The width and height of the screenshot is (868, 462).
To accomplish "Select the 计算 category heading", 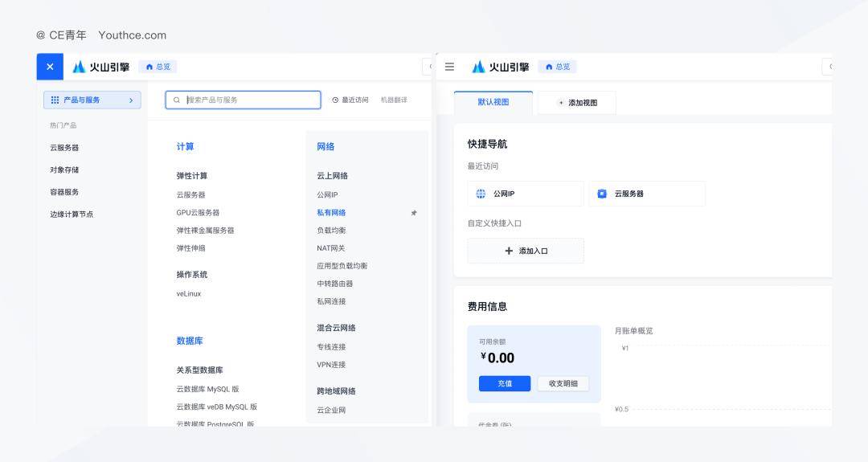I will [185, 146].
